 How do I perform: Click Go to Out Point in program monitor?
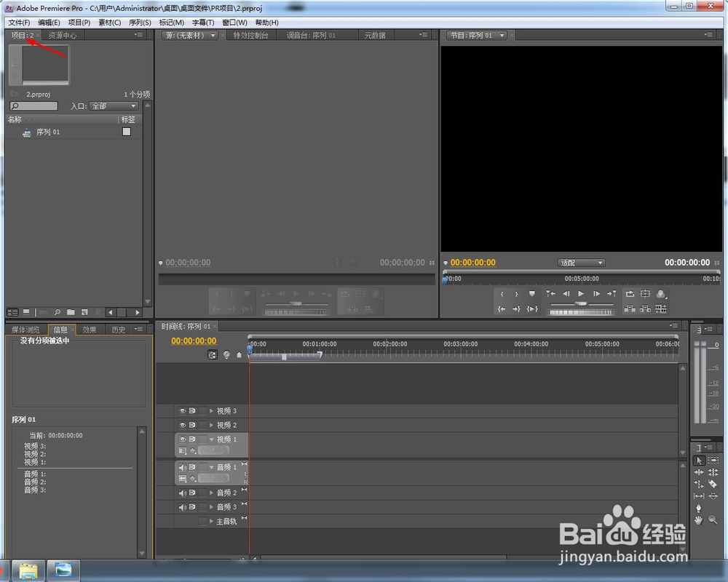pos(516,308)
